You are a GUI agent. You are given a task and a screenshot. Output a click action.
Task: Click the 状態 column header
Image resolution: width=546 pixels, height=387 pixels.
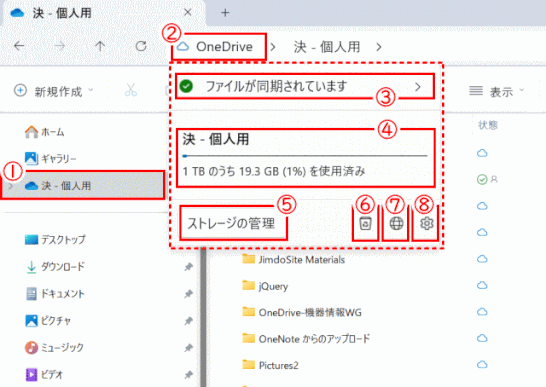[488, 125]
